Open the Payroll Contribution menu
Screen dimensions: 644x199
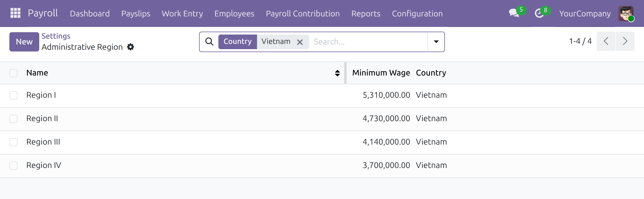tap(303, 13)
